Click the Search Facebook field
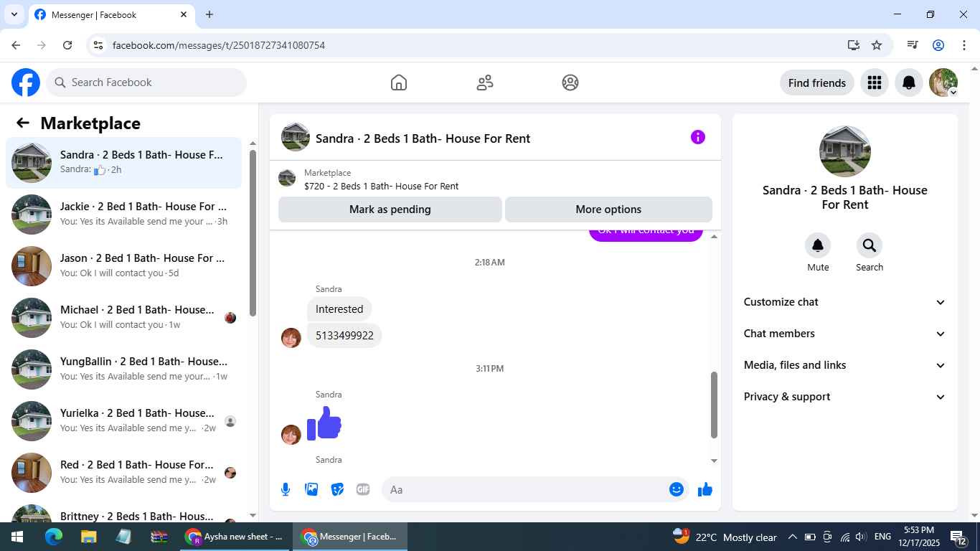Viewport: 980px width, 551px height. [x=146, y=83]
